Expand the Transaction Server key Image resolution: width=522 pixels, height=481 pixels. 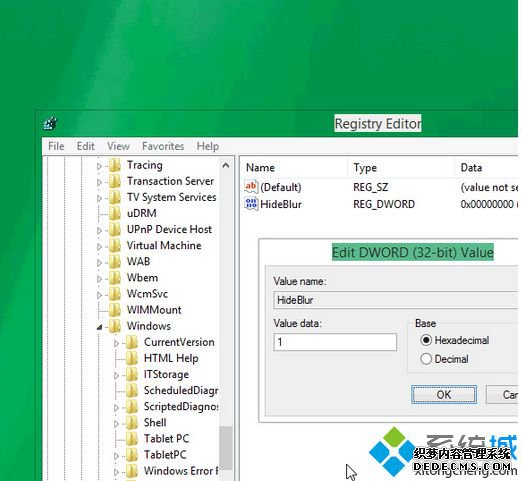[99, 182]
